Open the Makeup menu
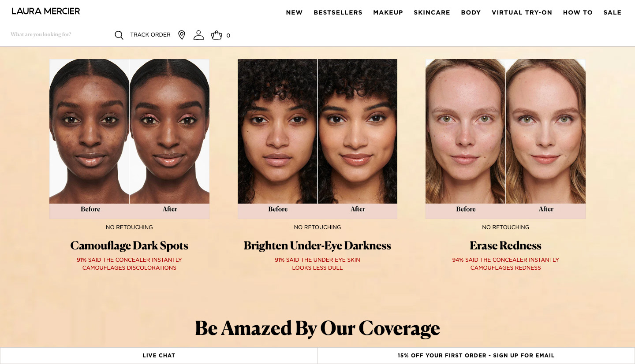Screen dimensions: 635x364 click(388, 12)
